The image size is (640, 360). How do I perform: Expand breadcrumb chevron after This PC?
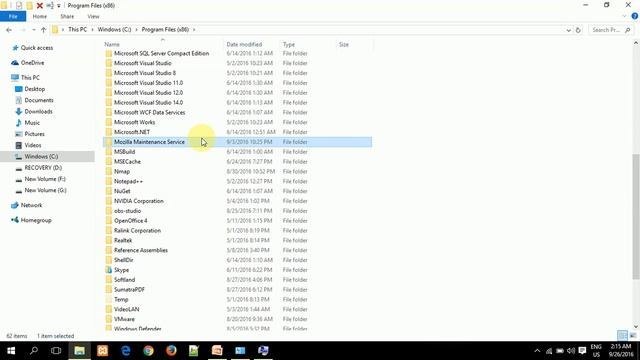[92, 30]
